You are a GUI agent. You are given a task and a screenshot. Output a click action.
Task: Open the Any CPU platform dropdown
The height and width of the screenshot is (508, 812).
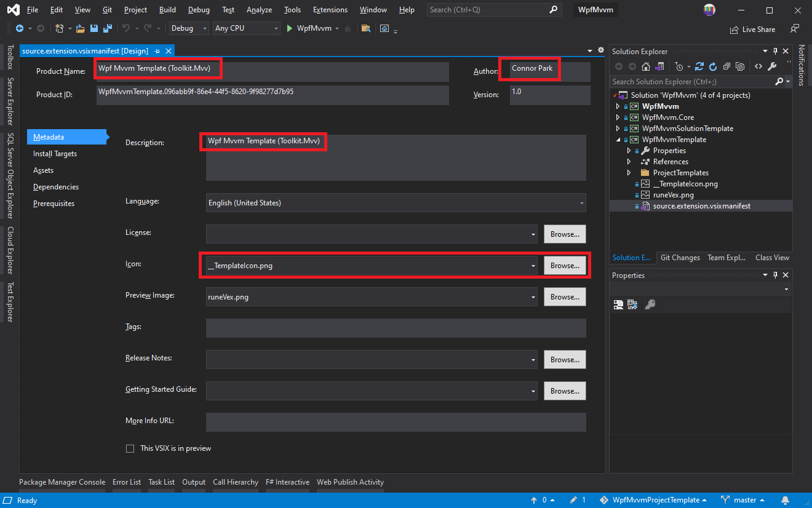[247, 28]
